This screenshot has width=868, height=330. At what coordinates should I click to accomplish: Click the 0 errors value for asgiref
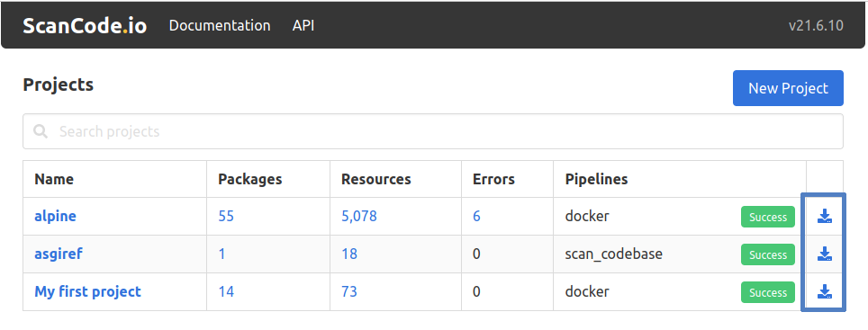[476, 254]
